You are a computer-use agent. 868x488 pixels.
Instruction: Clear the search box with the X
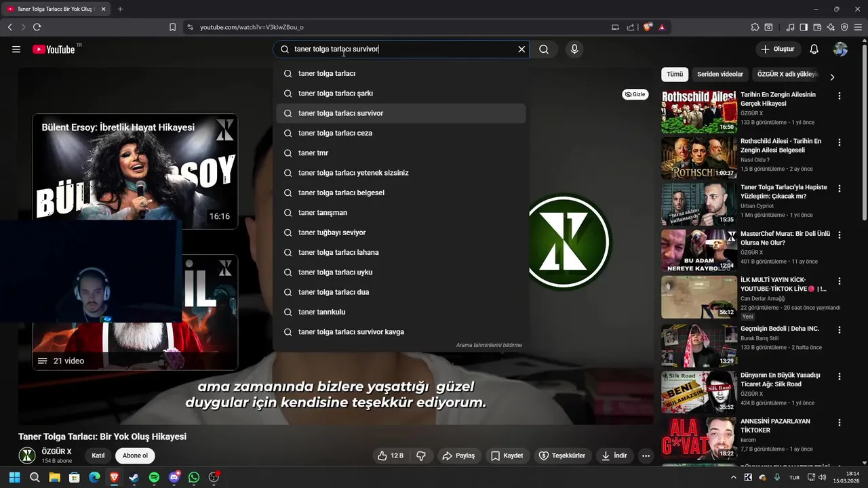click(521, 49)
